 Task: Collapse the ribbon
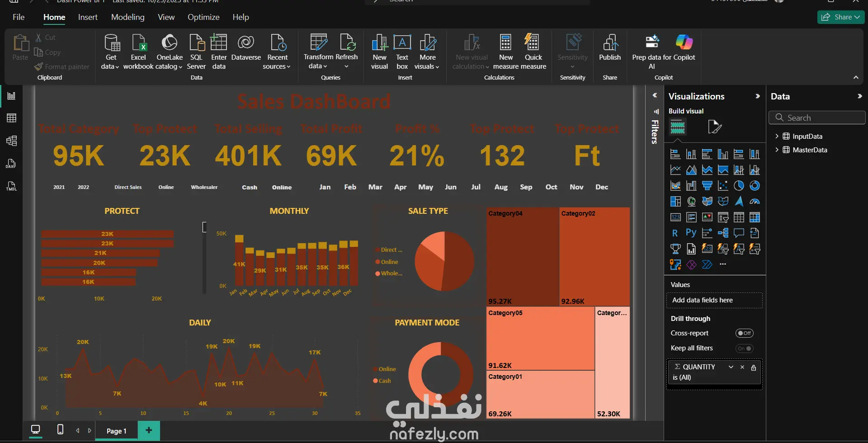856,78
